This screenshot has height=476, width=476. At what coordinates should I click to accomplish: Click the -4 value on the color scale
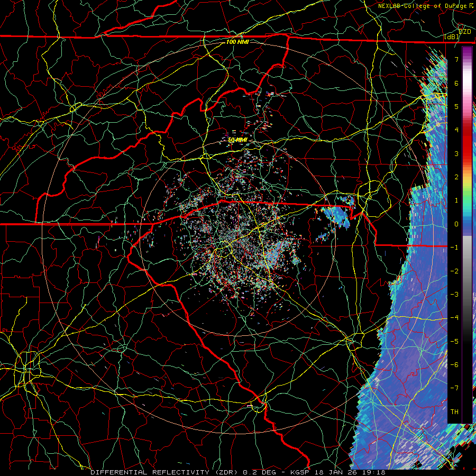454,318
